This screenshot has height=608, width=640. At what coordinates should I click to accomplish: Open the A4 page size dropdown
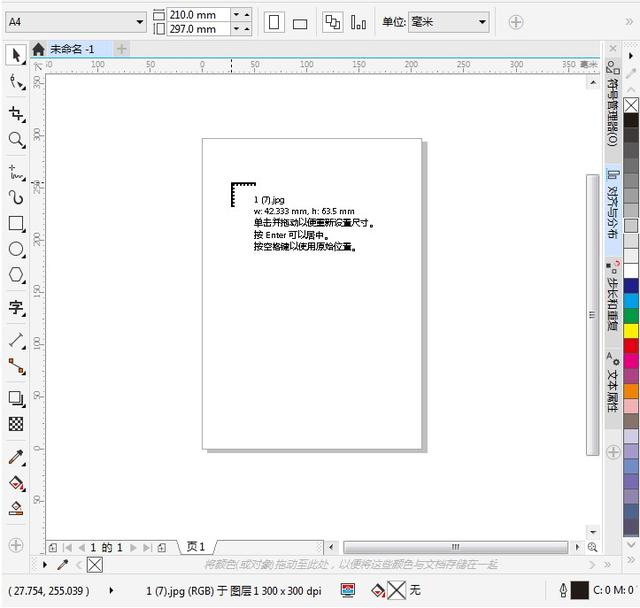(x=140, y=22)
